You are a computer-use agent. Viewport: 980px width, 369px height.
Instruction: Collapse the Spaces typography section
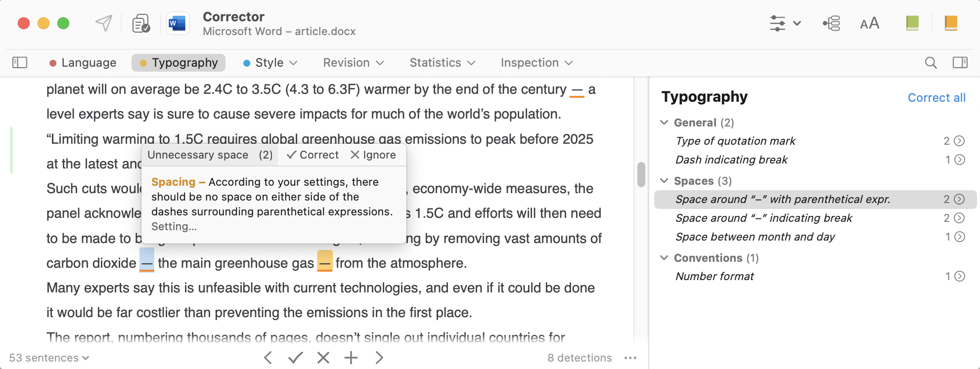click(665, 181)
